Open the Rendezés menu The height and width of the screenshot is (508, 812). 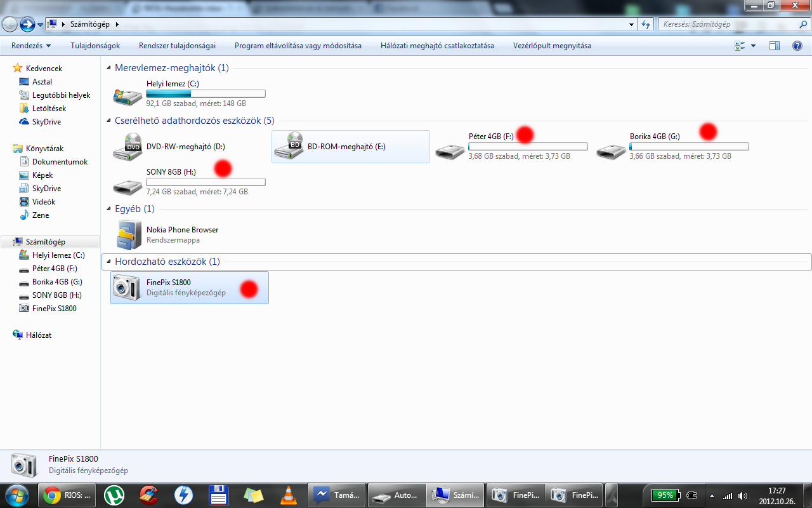[31, 46]
